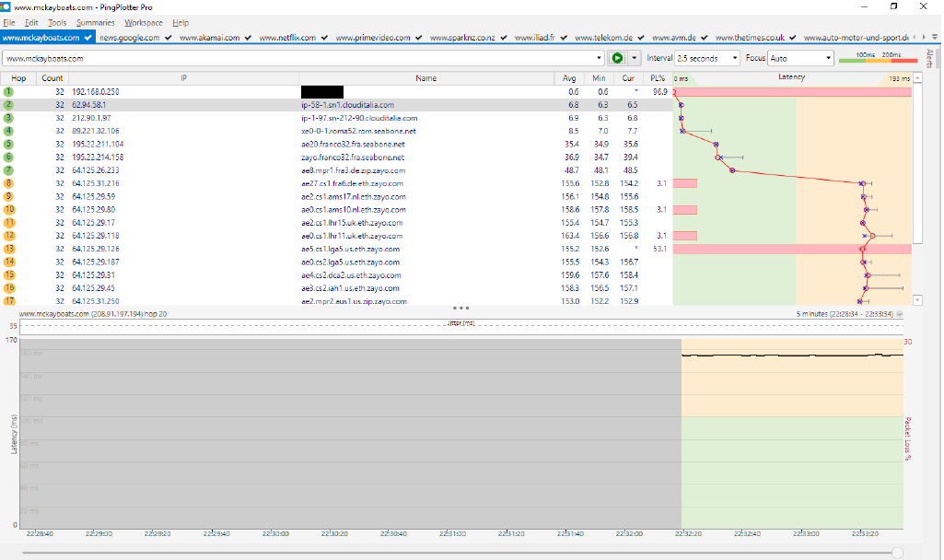This screenshot has width=944, height=560.
Task: Adjust the latency color scale 100ms/200ms bar
Action: tap(878, 58)
